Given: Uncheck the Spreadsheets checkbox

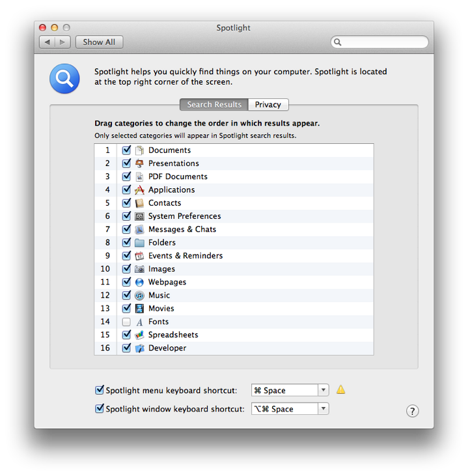Looking at the screenshot, I should (126, 335).
